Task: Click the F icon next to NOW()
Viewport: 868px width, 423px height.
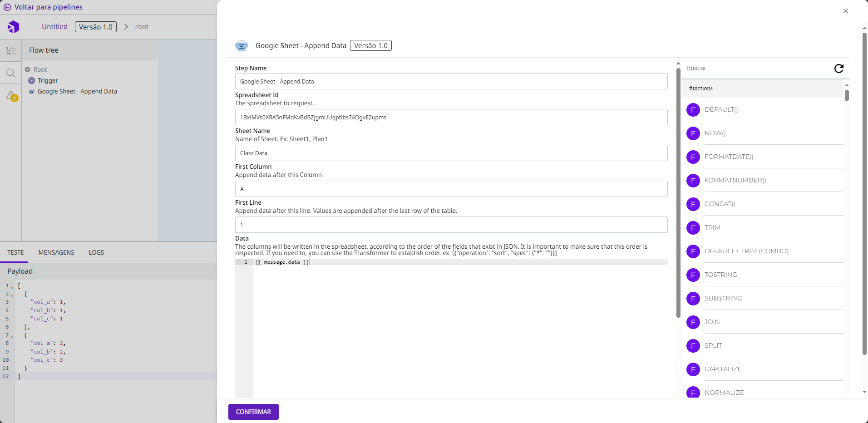Action: [693, 133]
